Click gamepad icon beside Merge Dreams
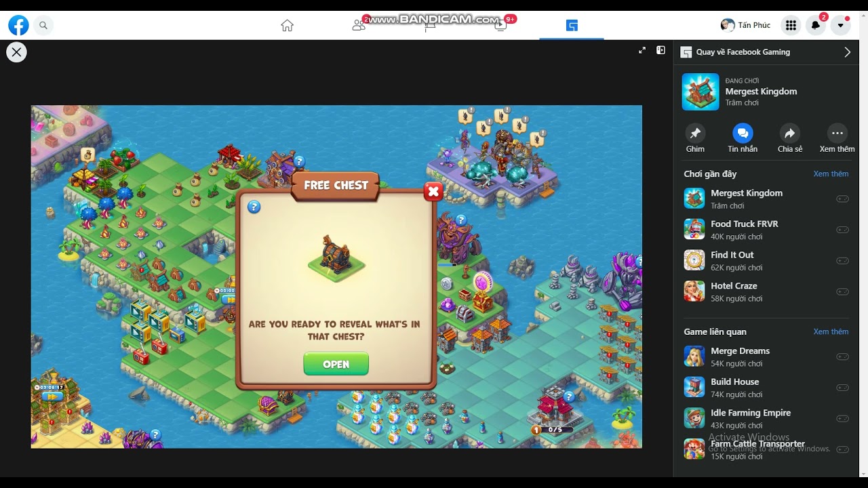Viewport: 868px width, 488px height. click(x=842, y=357)
